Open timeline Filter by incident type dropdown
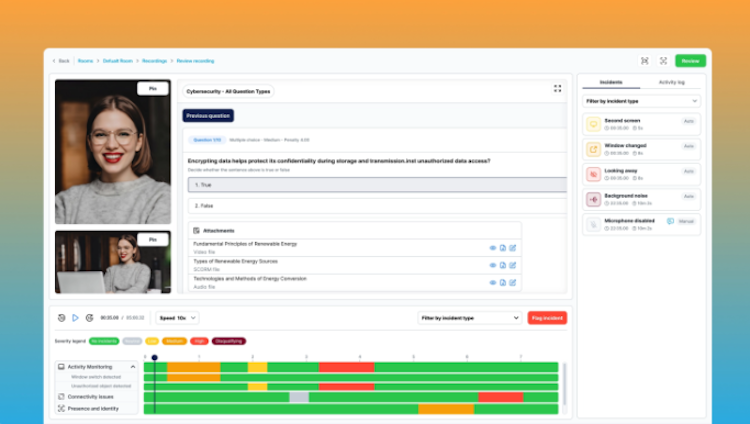 click(x=469, y=318)
